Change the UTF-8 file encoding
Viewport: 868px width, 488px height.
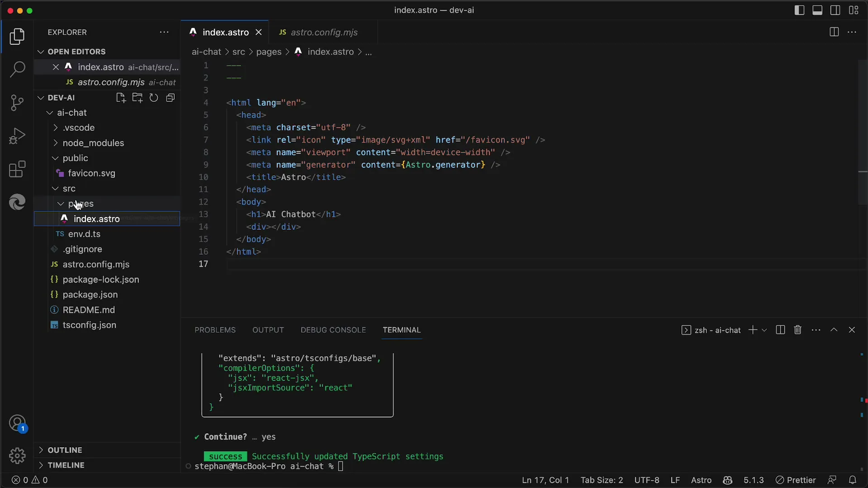[647, 480]
